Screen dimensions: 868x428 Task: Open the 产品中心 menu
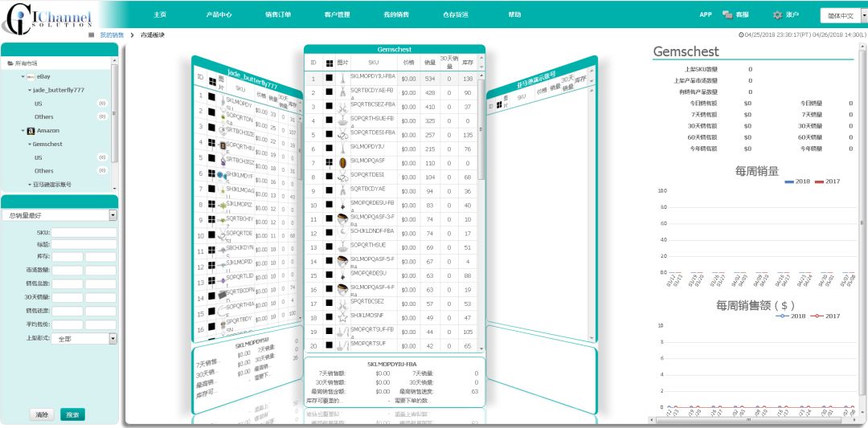218,15
